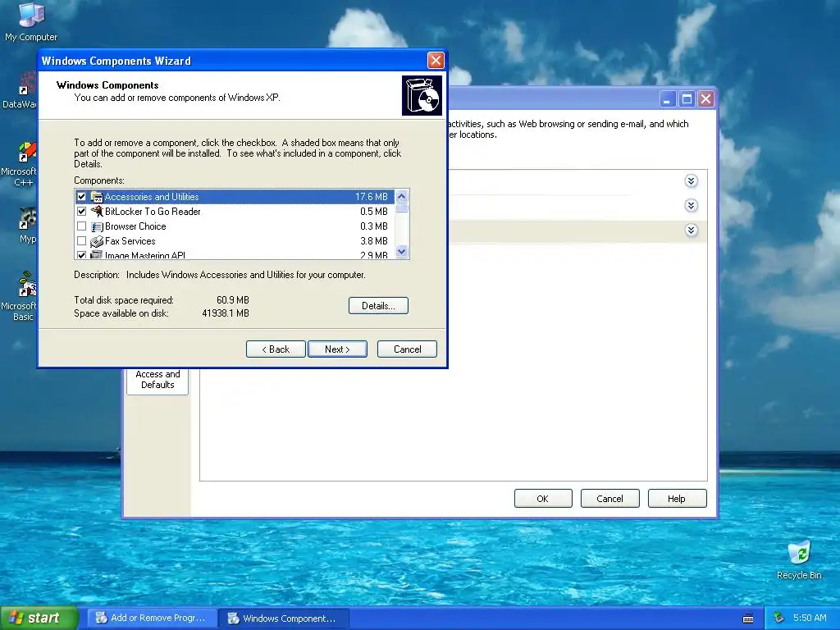
Task: Click the Browser Choice component icon
Action: pos(97,226)
